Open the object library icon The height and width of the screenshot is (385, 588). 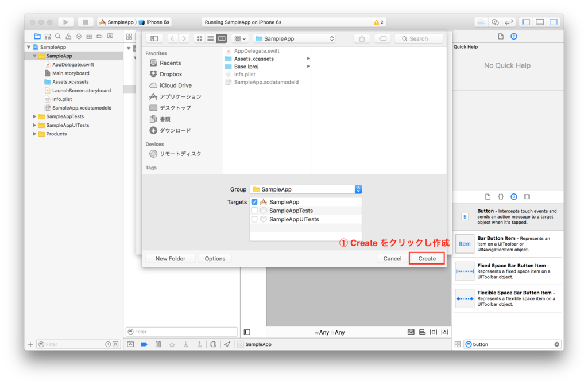point(514,196)
